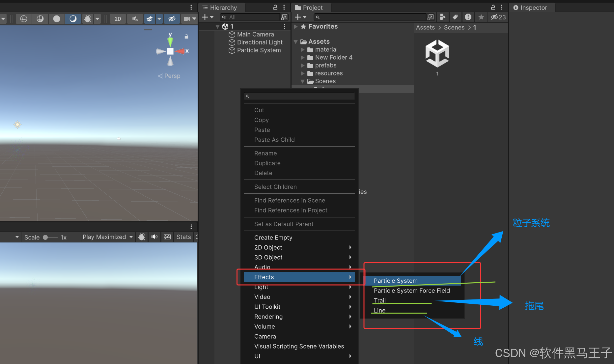The height and width of the screenshot is (364, 614).
Task: Switch to the Project tab
Action: [310, 7]
